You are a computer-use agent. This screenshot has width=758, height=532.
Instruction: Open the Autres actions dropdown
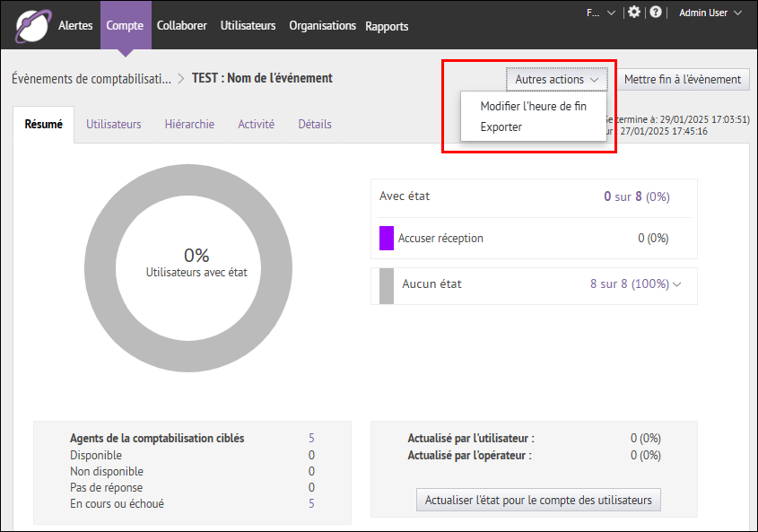click(556, 79)
